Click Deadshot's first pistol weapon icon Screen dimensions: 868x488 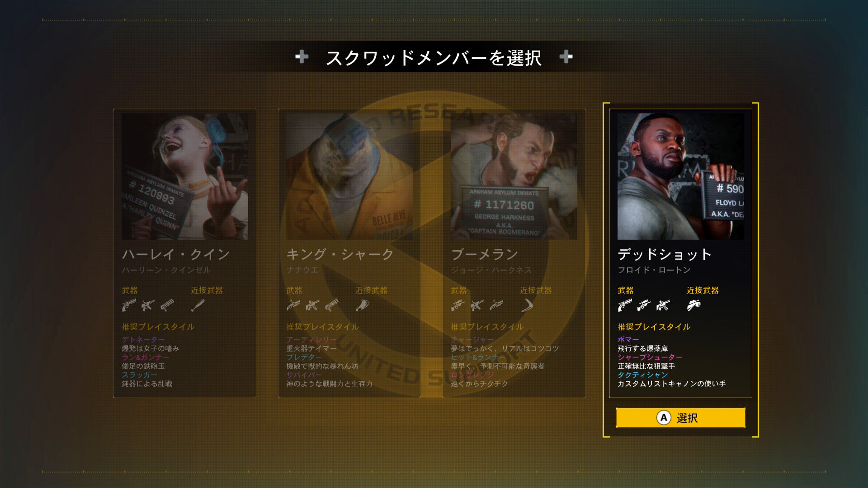(x=625, y=305)
